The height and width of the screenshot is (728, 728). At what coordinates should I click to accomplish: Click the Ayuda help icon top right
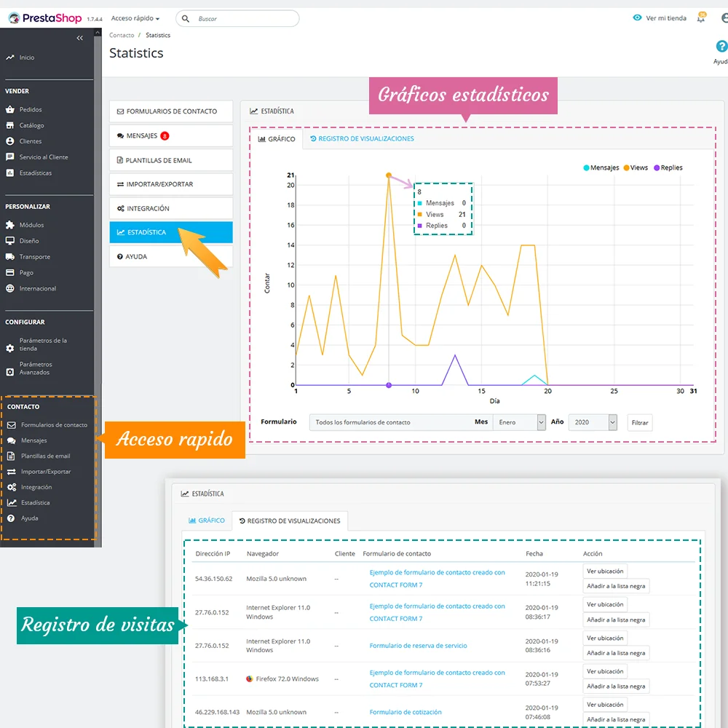pos(721,47)
